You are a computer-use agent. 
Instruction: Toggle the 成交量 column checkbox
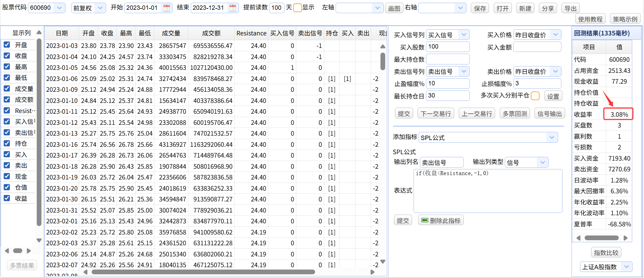(7, 88)
